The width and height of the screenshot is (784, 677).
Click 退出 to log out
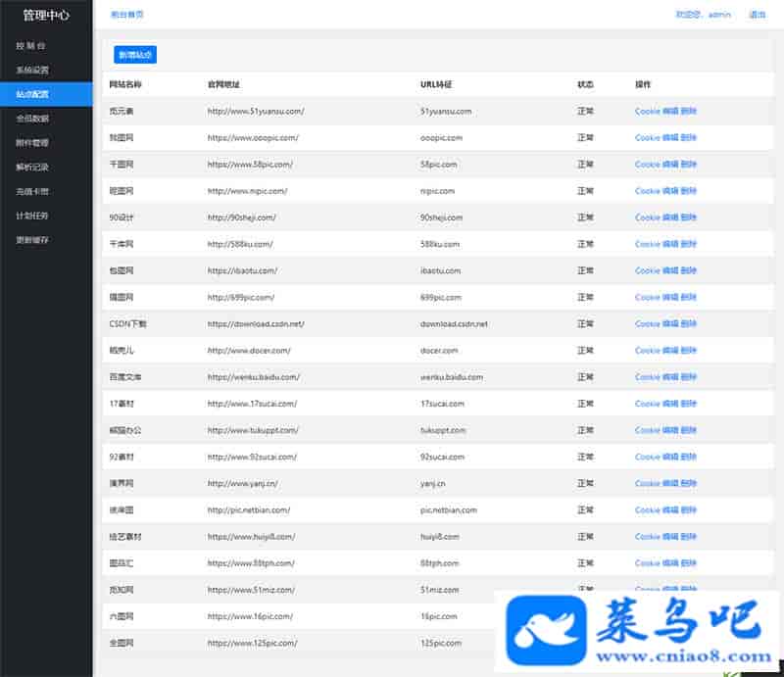click(x=758, y=15)
